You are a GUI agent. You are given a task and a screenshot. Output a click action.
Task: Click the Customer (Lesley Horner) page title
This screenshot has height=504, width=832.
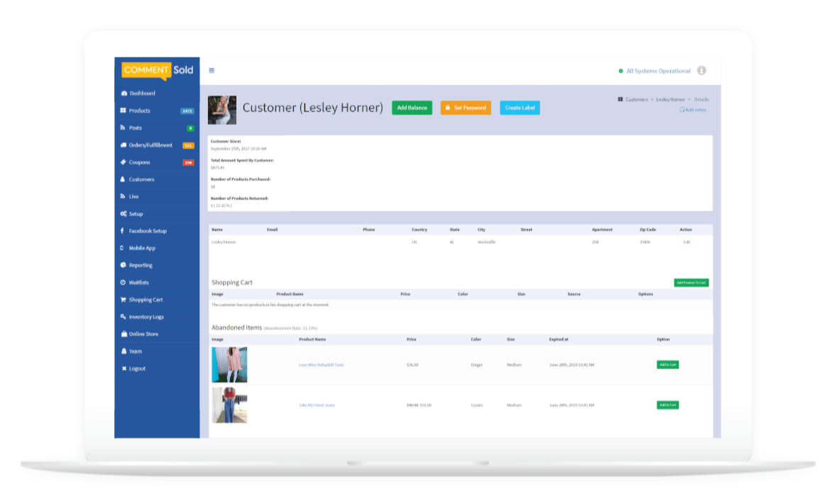pyautogui.click(x=312, y=108)
